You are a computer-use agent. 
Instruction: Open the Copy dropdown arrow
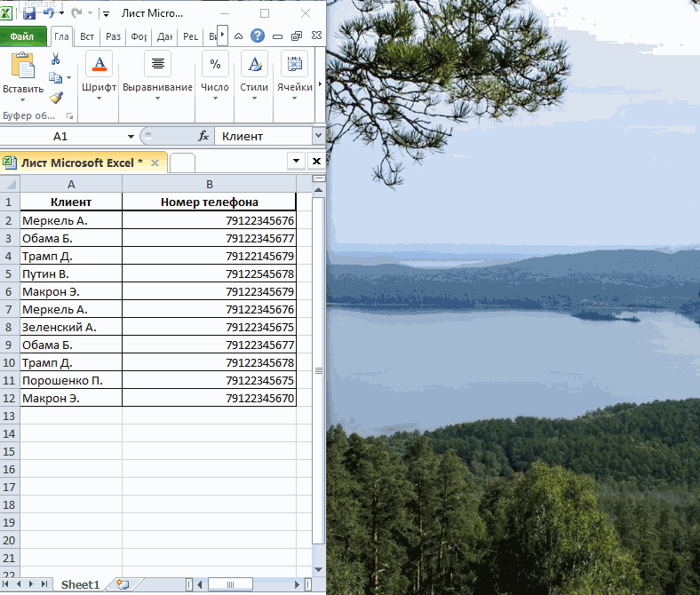point(68,78)
